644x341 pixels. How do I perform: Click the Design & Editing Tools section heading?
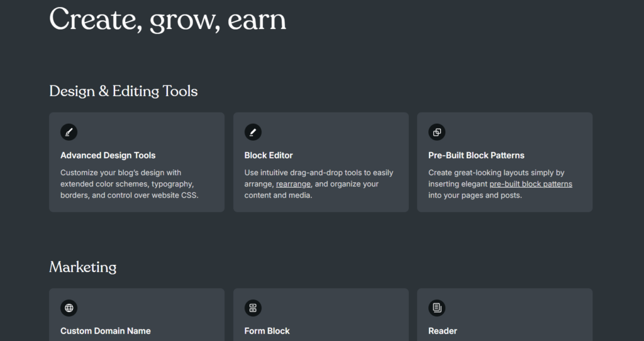[124, 91]
